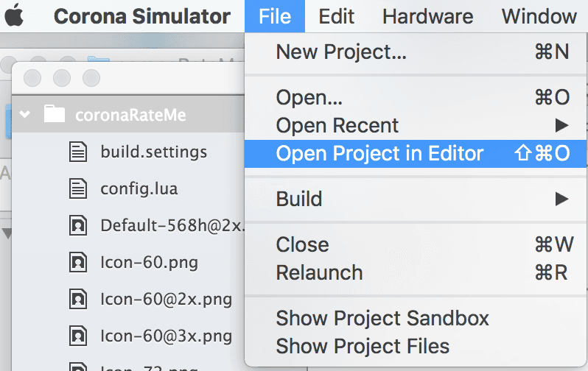The width and height of the screenshot is (588, 371).
Task: Click the config.lua document icon
Action: (x=78, y=188)
